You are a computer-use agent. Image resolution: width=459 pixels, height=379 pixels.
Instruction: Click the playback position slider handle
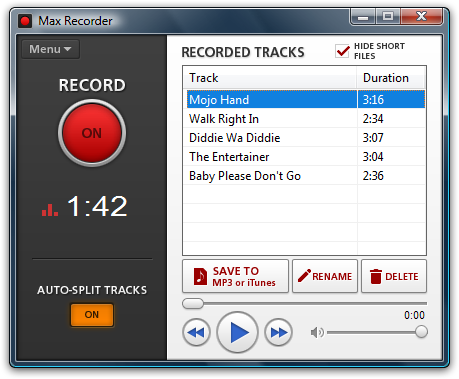pyautogui.click(x=193, y=304)
